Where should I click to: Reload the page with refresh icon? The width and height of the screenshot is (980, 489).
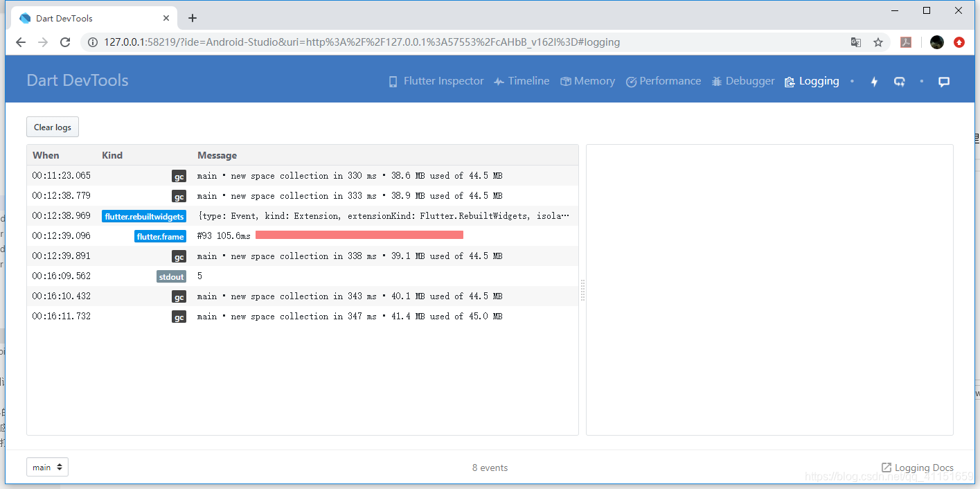pyautogui.click(x=65, y=42)
